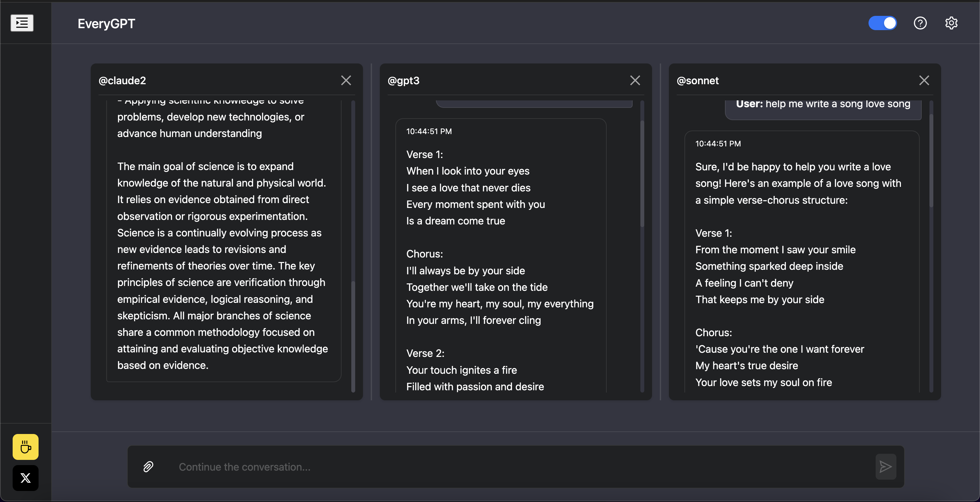Switch off the blue header toggle
Viewport: 980px width, 502px height.
click(882, 23)
